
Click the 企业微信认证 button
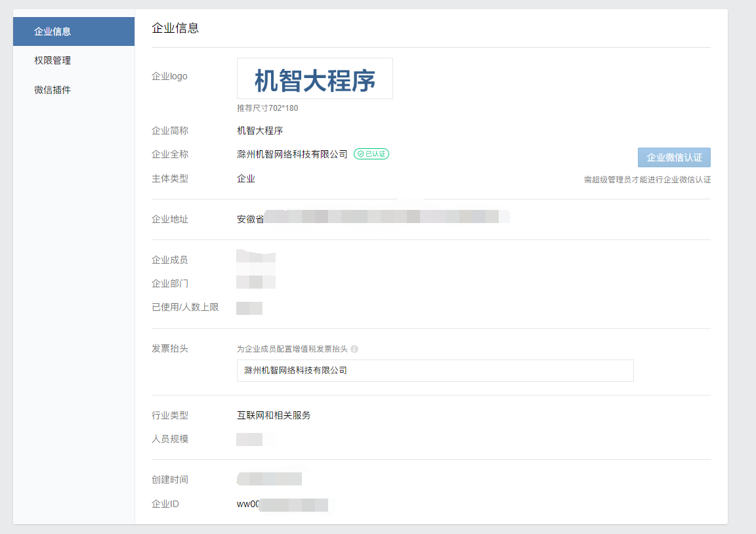(x=674, y=157)
